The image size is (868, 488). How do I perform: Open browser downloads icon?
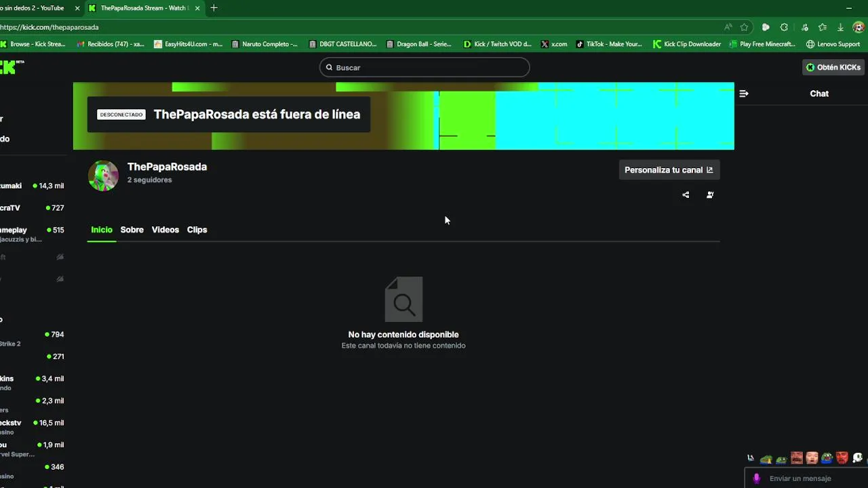[x=840, y=27]
